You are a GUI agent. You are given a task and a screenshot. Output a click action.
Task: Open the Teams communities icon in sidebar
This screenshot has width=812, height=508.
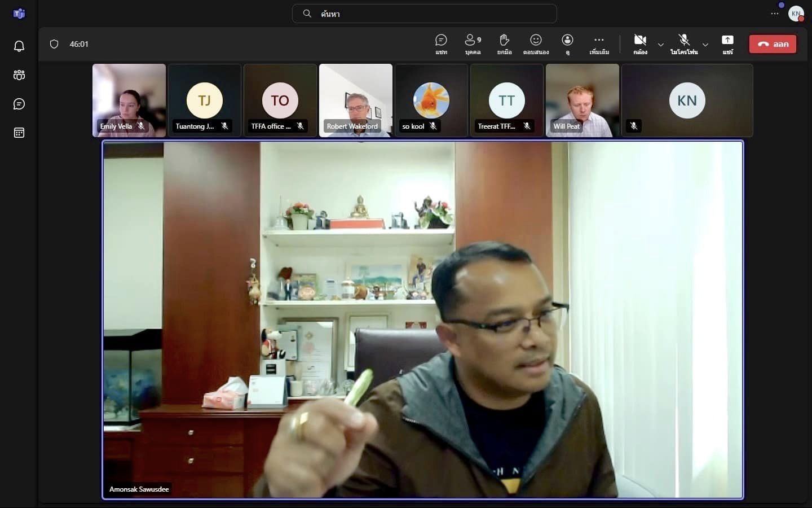[x=19, y=75]
